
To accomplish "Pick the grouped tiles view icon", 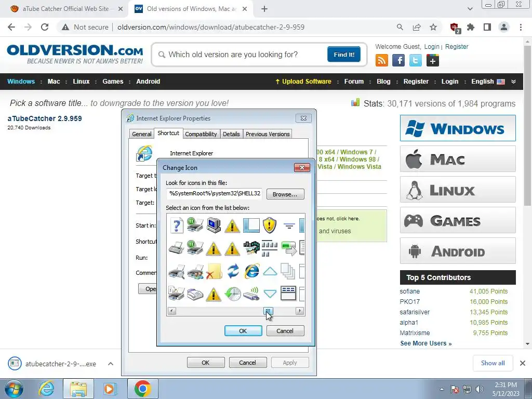I will pyautogui.click(x=270, y=248).
